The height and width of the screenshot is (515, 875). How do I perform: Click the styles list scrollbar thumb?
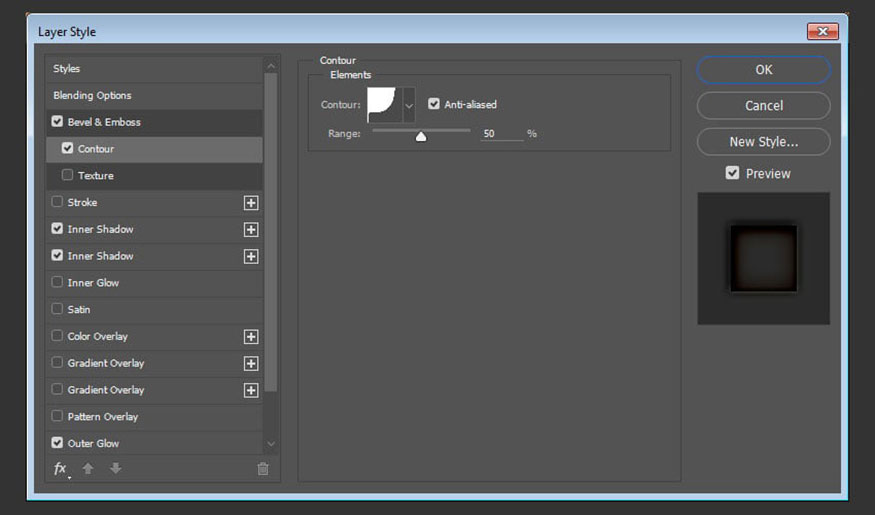(271, 232)
